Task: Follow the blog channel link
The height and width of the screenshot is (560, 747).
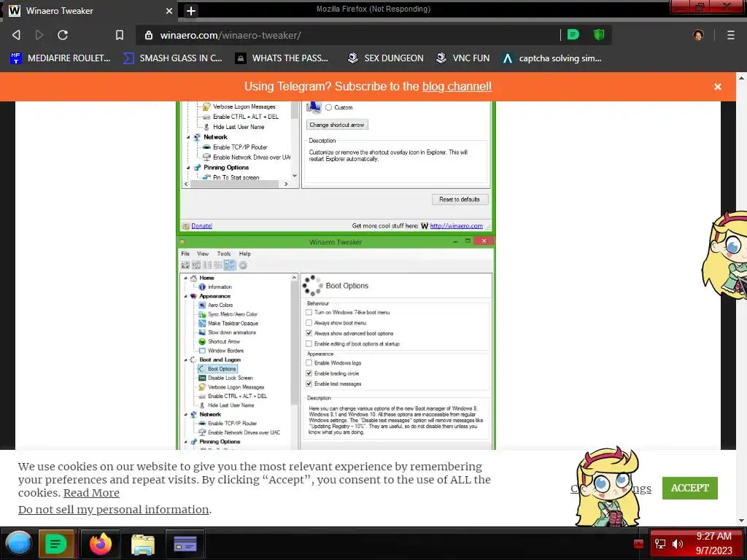Action: [457, 86]
